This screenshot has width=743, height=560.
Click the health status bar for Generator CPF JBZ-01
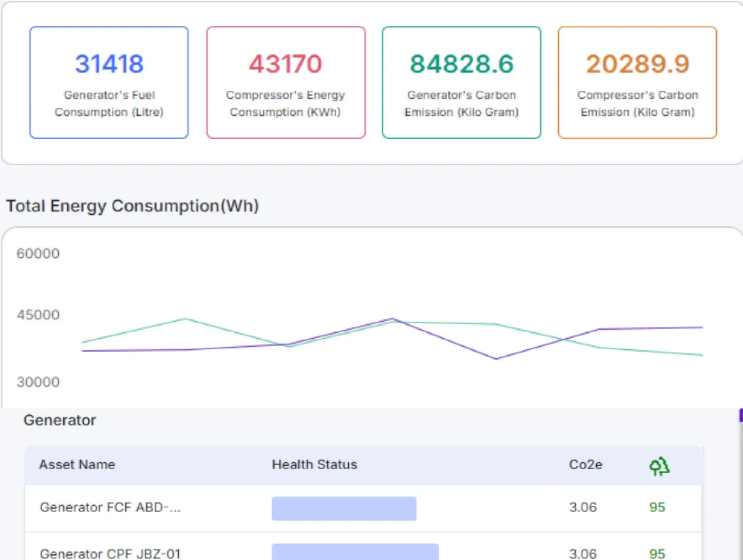[x=355, y=554]
